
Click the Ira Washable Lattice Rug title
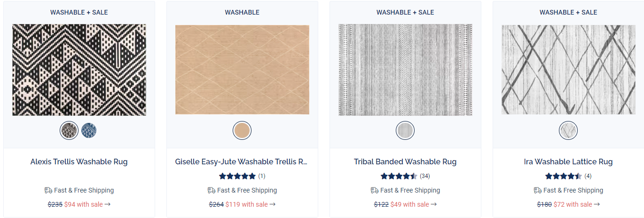click(x=568, y=161)
